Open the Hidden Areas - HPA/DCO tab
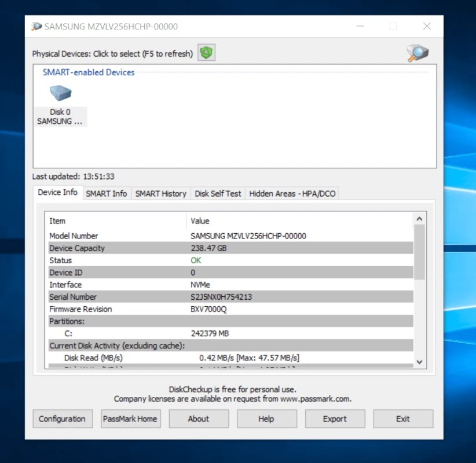The height and width of the screenshot is (463, 476). point(292,193)
